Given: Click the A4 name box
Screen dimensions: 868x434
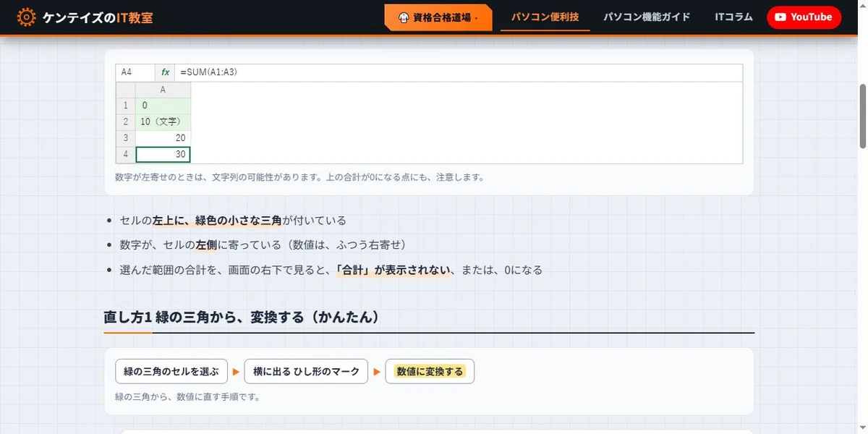Looking at the screenshot, I should point(135,72).
